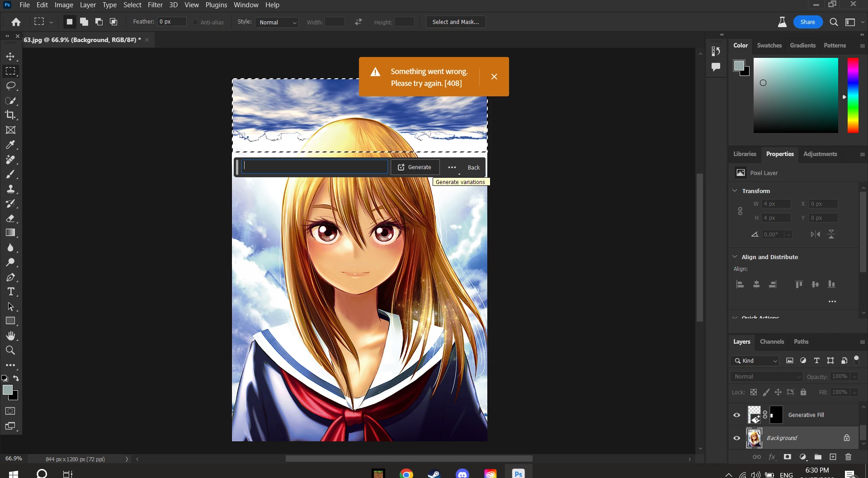Switch to the Swatches tab
This screenshot has height=478, width=868.
click(769, 46)
